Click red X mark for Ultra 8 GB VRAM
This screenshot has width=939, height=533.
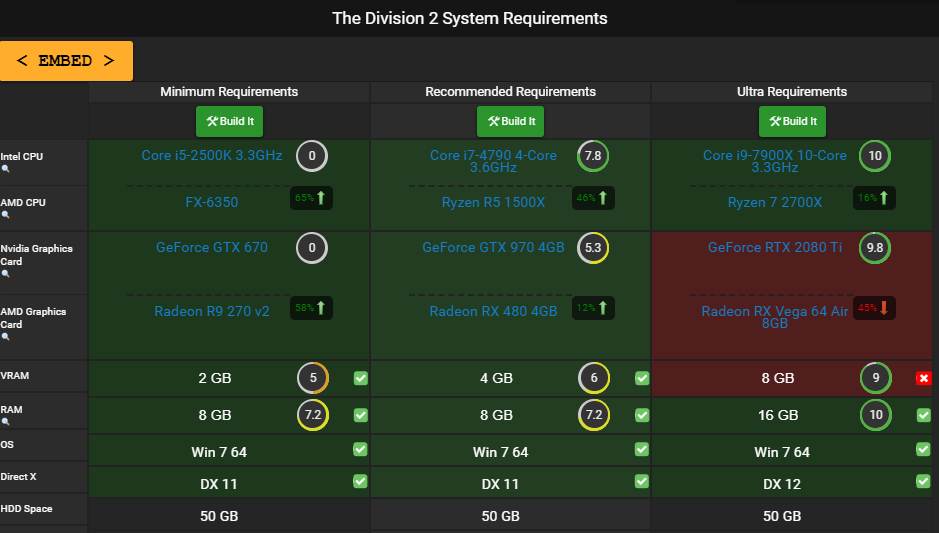pyautogui.click(x=923, y=378)
